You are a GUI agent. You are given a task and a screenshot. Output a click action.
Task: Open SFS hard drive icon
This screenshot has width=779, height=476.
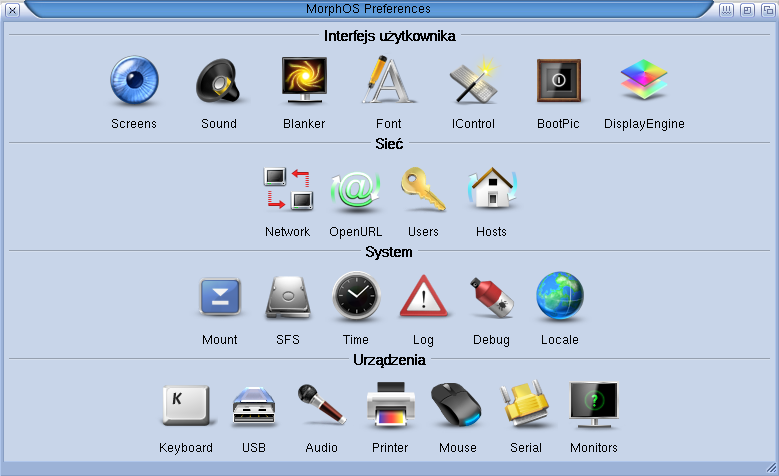click(x=288, y=297)
